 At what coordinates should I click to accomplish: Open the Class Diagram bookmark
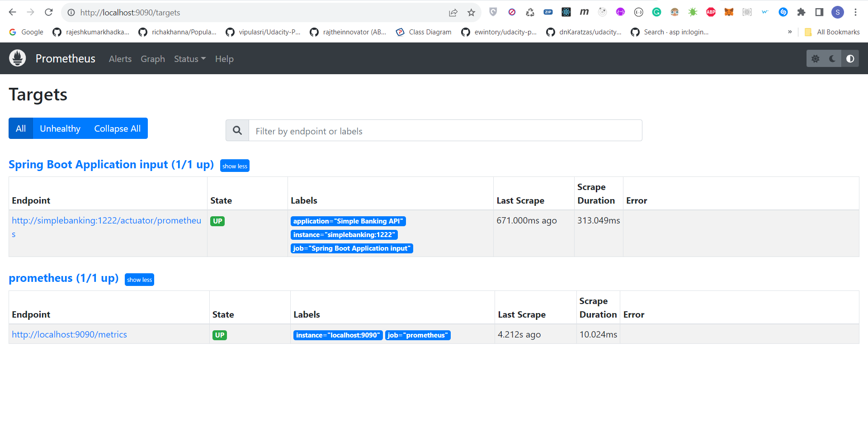click(424, 32)
